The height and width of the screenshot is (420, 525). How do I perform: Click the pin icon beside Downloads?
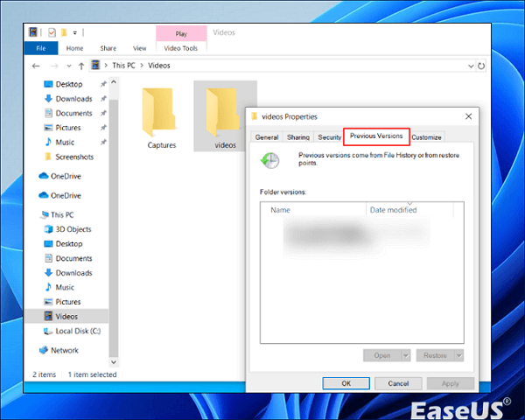103,99
